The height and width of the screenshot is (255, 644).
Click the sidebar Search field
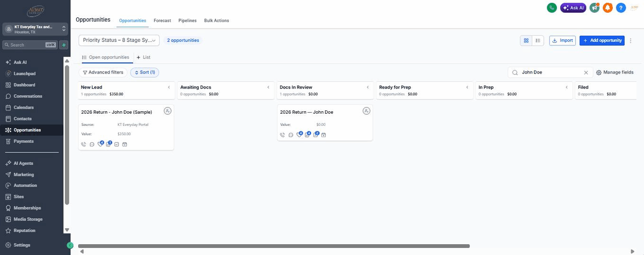(30, 45)
